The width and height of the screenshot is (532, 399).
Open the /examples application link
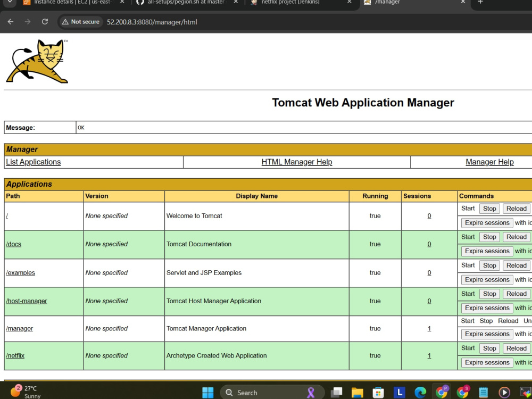[x=20, y=273]
